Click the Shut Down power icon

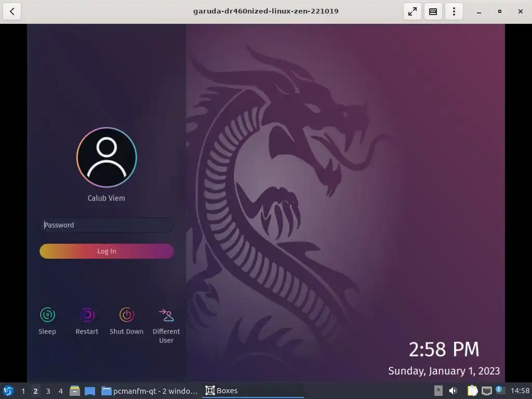point(127,315)
